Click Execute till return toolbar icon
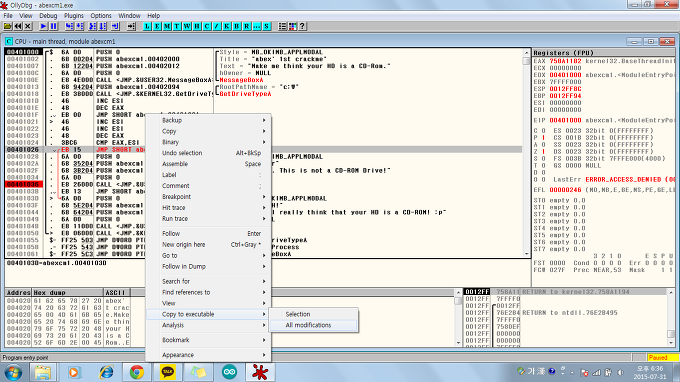The image size is (680, 382). pyautogui.click(x=115, y=26)
